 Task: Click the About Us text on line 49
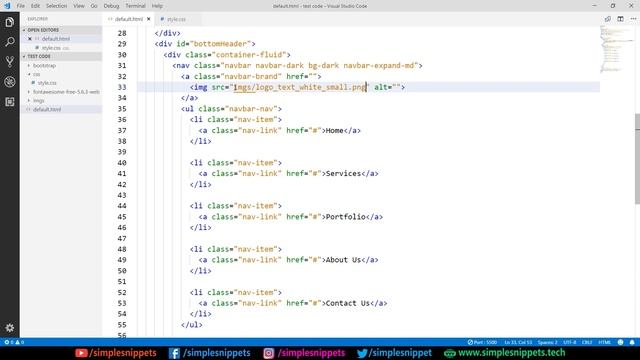(x=343, y=260)
